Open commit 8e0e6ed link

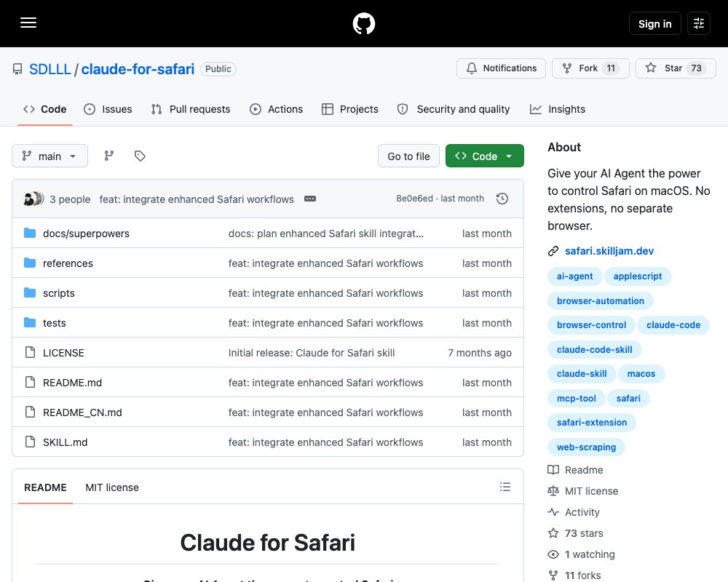pyautogui.click(x=414, y=198)
